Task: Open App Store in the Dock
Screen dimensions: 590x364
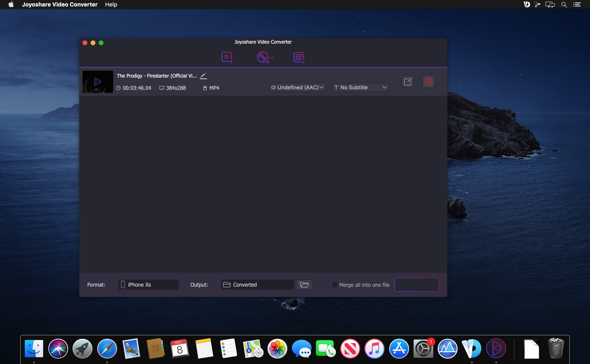Action: pyautogui.click(x=399, y=348)
